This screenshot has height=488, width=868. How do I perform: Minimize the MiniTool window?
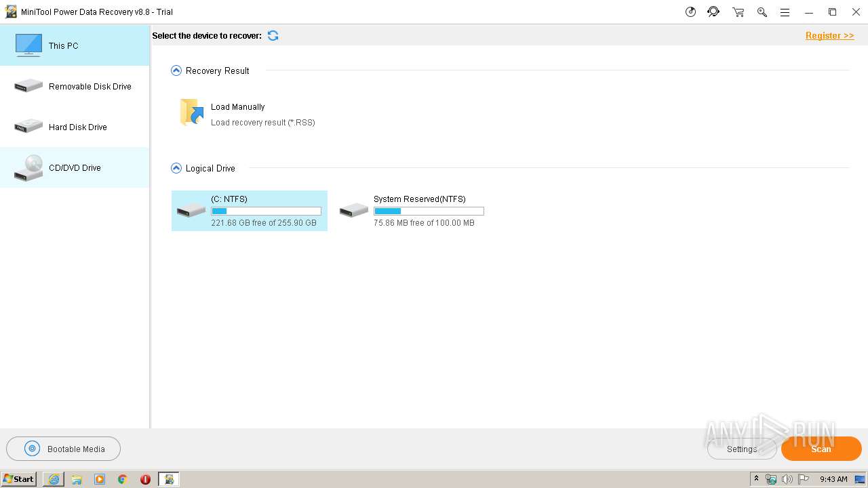pyautogui.click(x=809, y=12)
